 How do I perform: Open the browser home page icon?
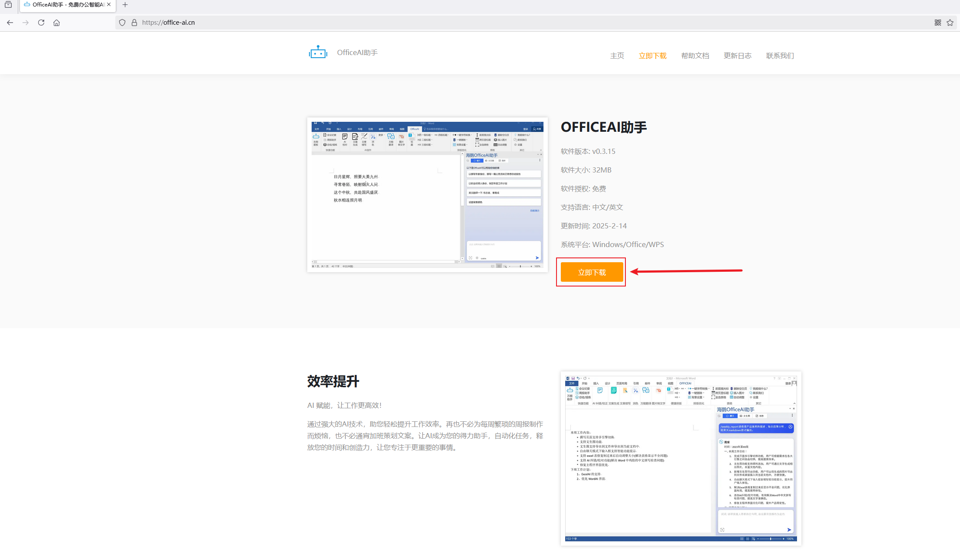(56, 23)
